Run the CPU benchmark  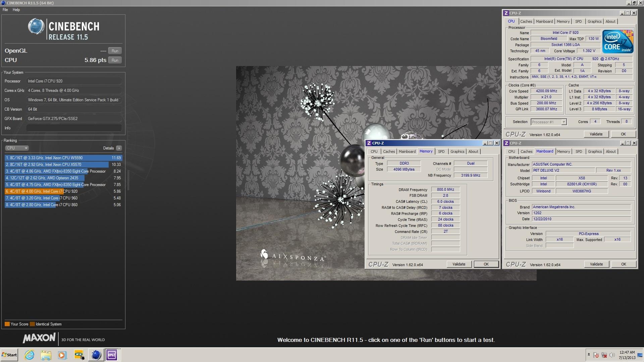tap(115, 60)
